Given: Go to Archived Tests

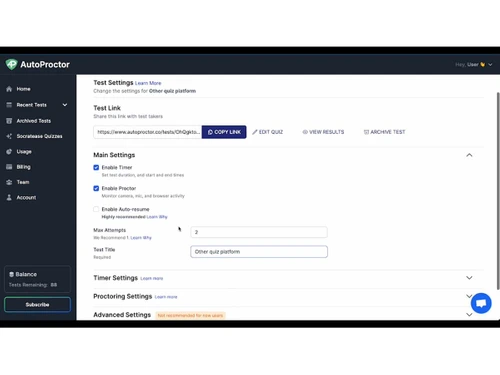Looking at the screenshot, I should [34, 121].
